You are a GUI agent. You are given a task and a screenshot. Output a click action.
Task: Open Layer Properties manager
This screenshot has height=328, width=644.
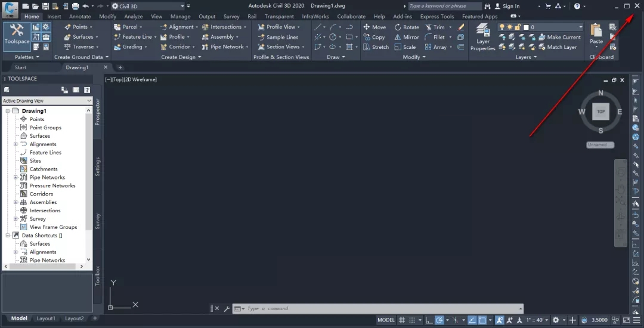482,37
